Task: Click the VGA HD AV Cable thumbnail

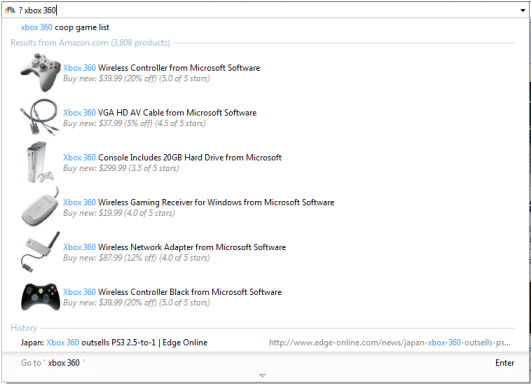Action: pyautogui.click(x=40, y=117)
